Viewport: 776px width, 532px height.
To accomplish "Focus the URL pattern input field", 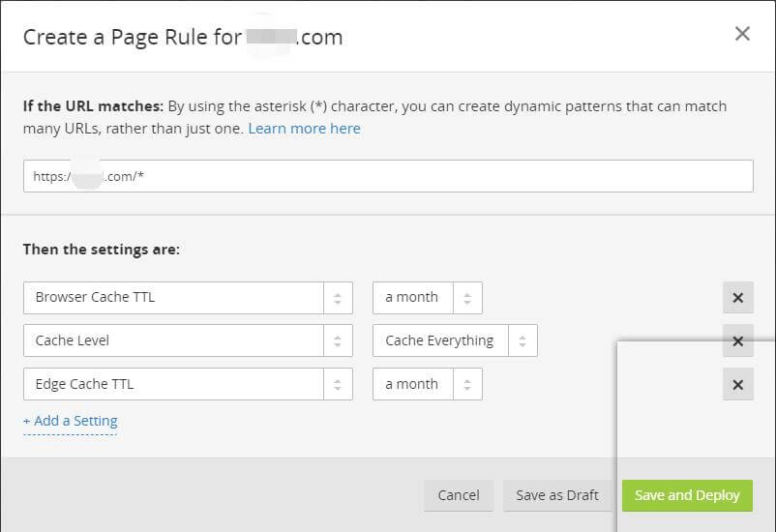I will tap(387, 177).
